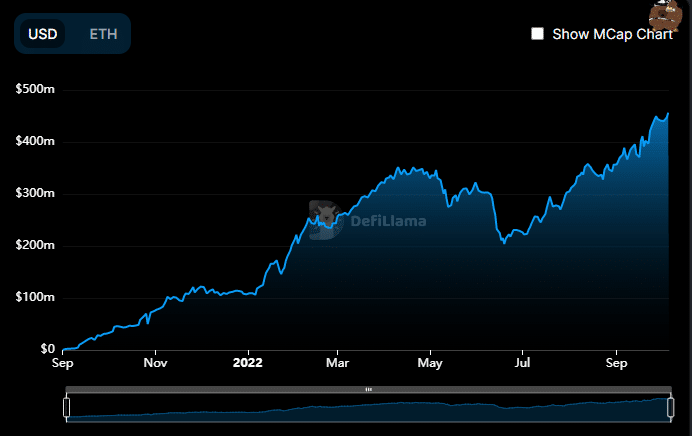Click the May x-axis label
Screen dimensions: 692x436
tap(430, 363)
